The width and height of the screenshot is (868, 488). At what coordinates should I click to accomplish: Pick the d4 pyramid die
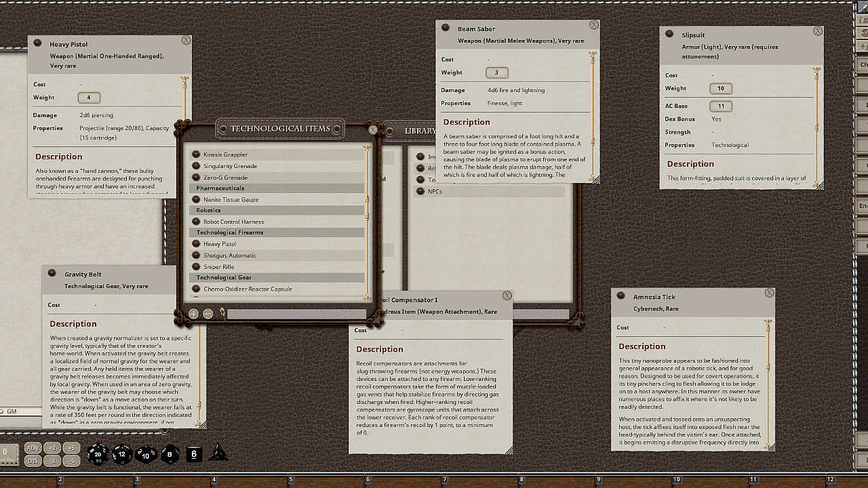coord(218,453)
